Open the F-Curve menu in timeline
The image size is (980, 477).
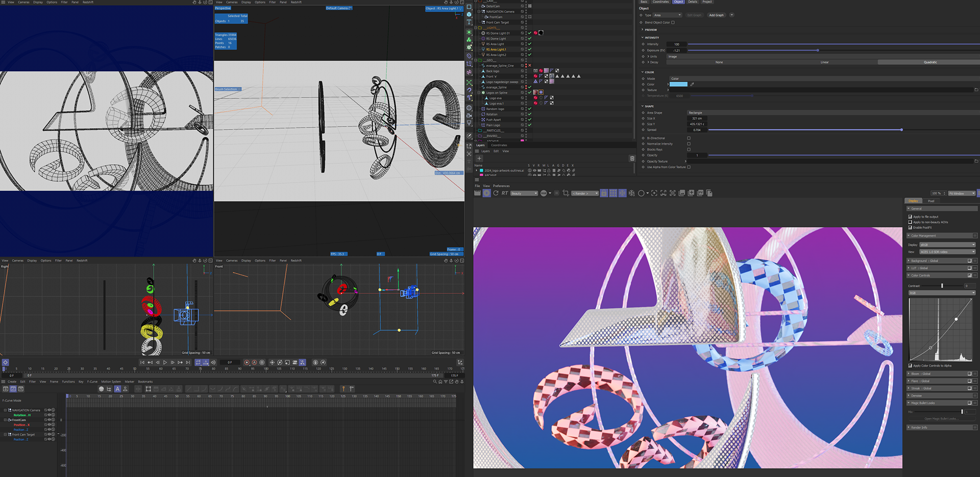pyautogui.click(x=92, y=382)
